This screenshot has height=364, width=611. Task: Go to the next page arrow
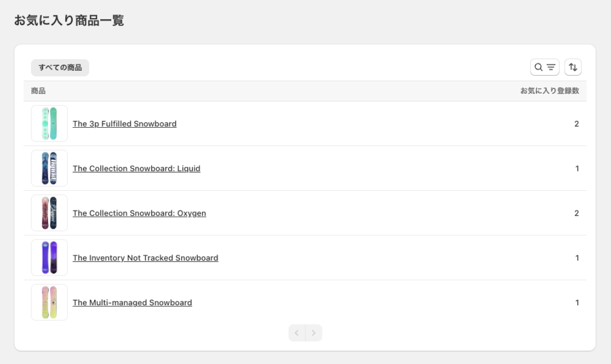click(314, 333)
